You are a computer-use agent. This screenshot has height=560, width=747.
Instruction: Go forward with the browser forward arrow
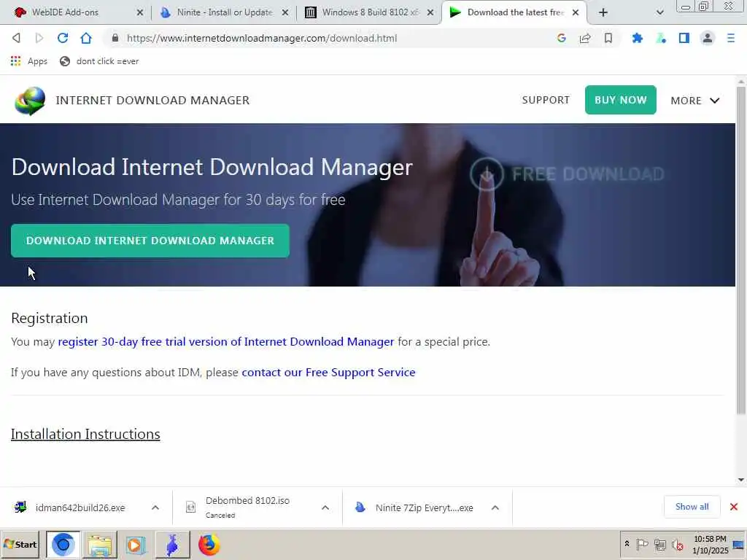[x=39, y=38]
